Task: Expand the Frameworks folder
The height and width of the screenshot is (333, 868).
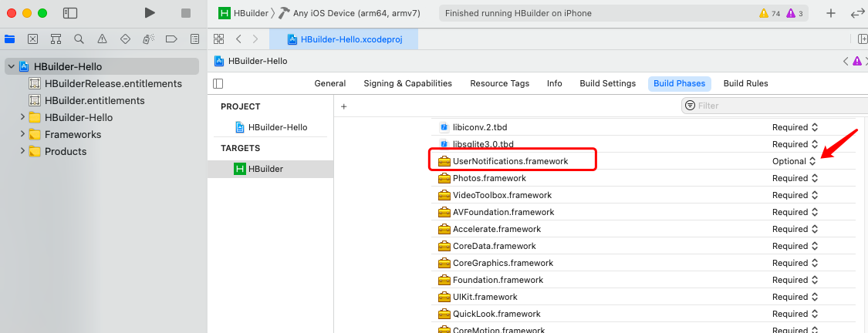Action: 22,134
